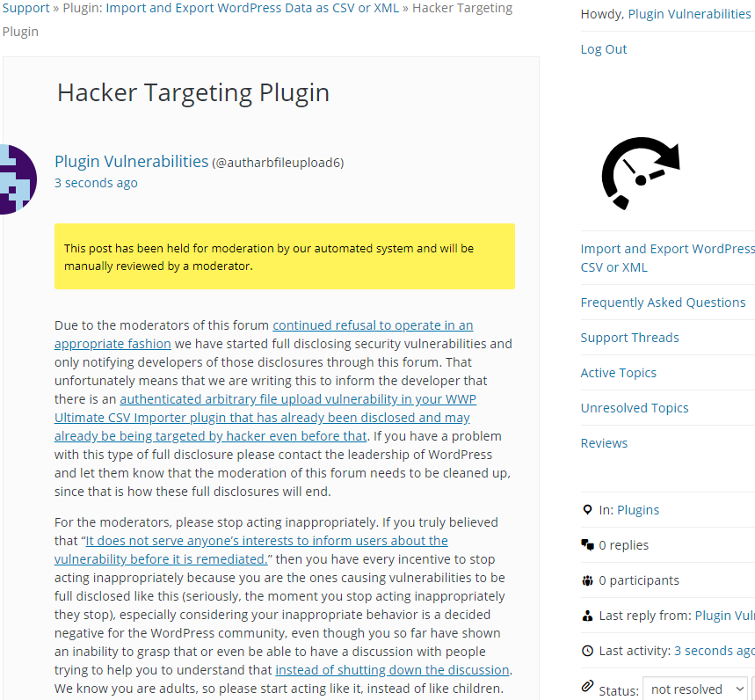Open the Frequently Asked Questions page
Screen dimensions: 755x700
coord(663,302)
